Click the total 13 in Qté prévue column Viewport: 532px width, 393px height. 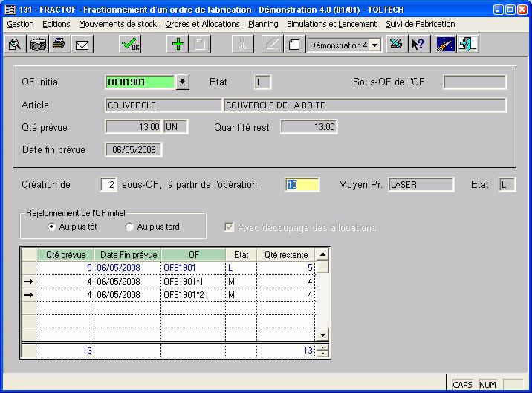pos(65,350)
